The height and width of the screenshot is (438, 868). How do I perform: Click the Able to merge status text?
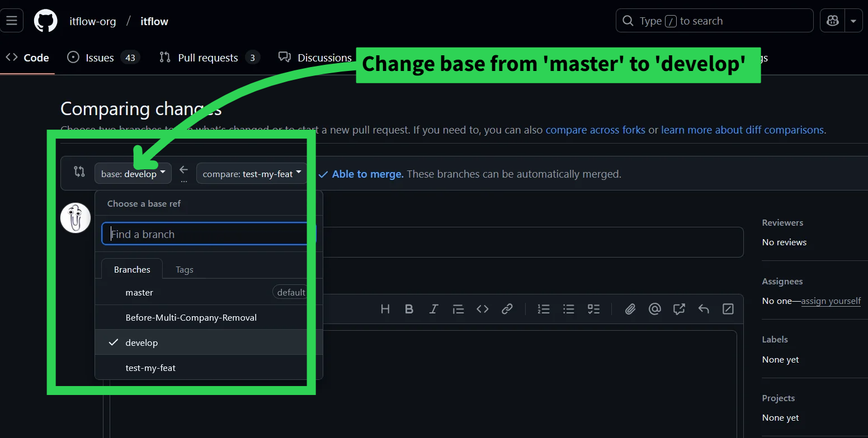(x=367, y=174)
